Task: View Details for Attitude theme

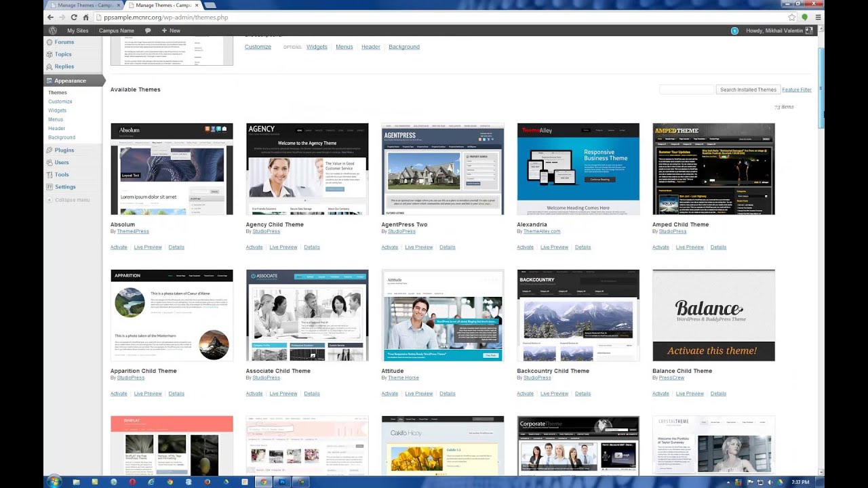Action: coord(448,394)
